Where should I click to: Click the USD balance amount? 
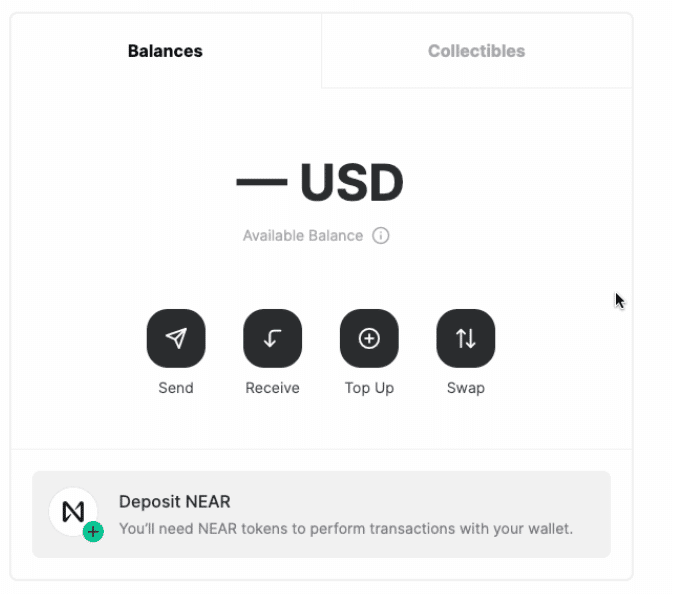tap(320, 183)
